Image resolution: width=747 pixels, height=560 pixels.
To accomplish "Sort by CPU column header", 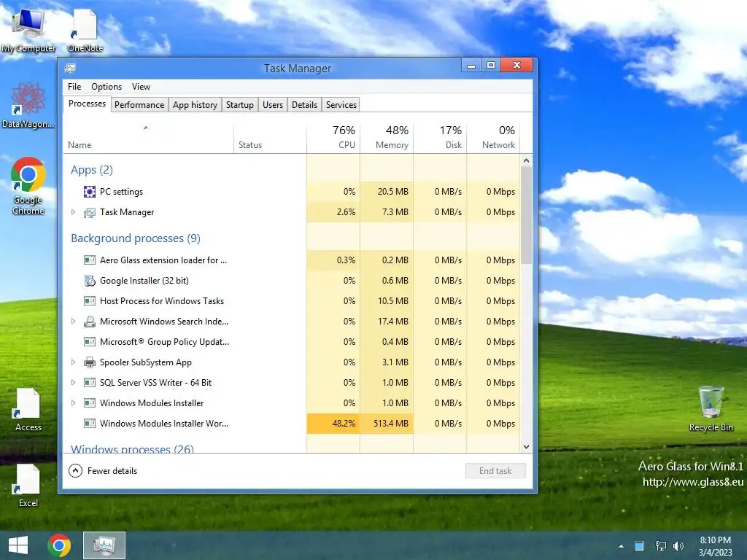I will pos(333,138).
